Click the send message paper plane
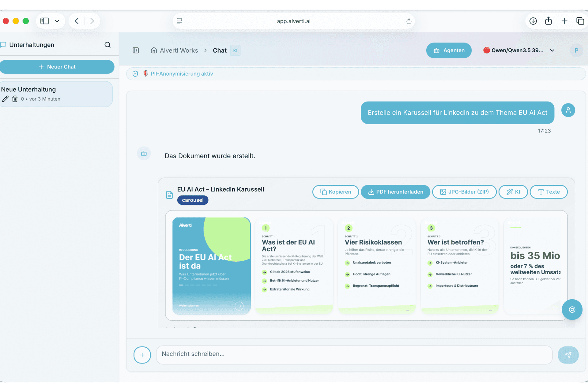The height and width of the screenshot is (392, 588). coord(568,355)
